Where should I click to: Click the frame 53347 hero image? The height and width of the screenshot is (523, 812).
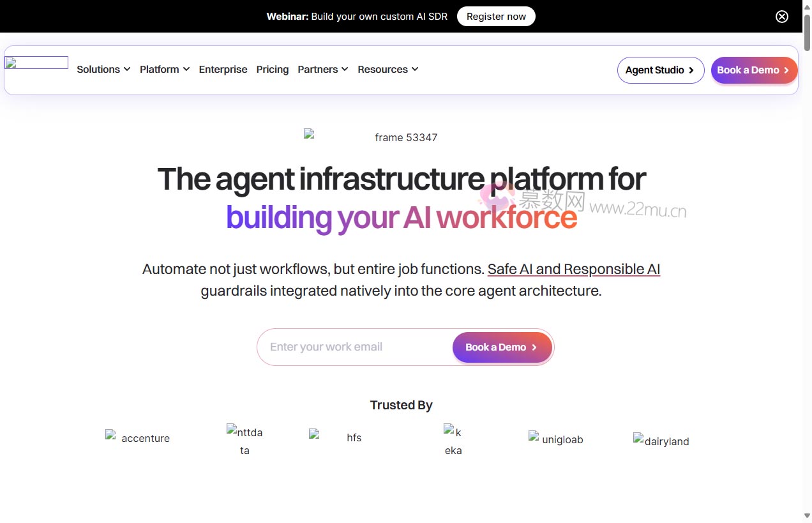click(x=372, y=137)
